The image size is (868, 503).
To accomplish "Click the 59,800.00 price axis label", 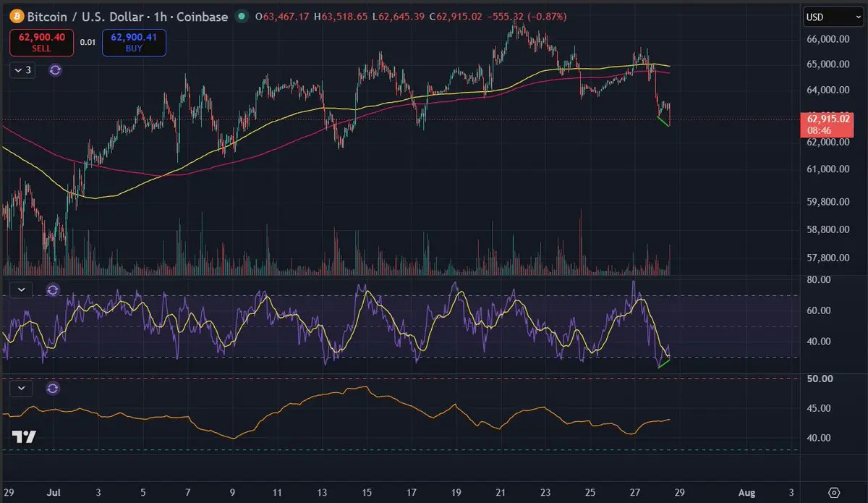I will pyautogui.click(x=827, y=202).
